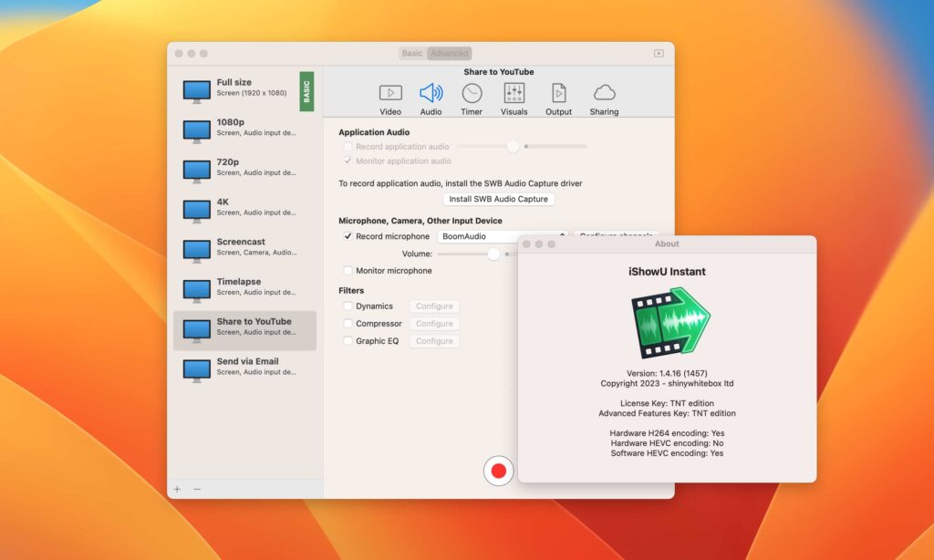
Task: Uncheck Record microphone
Action: point(347,236)
